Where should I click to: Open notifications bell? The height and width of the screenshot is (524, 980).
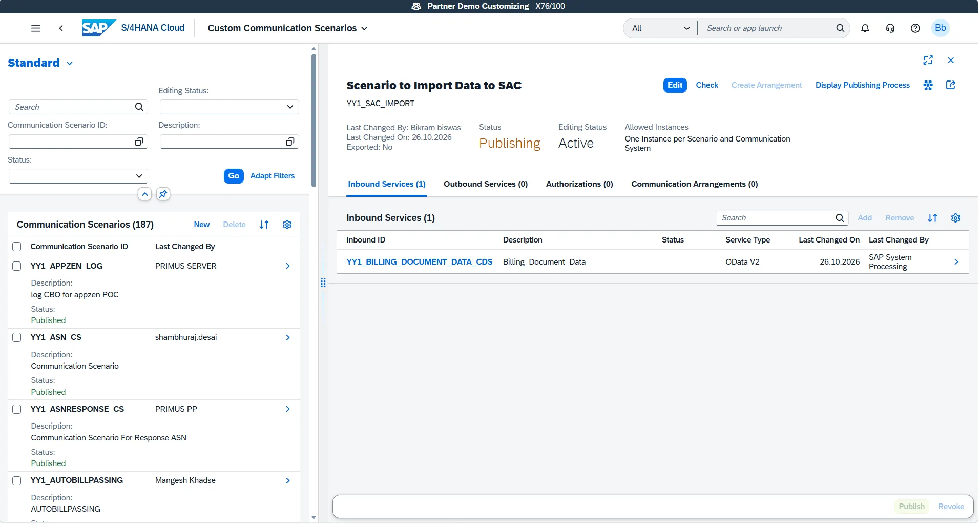coord(865,28)
